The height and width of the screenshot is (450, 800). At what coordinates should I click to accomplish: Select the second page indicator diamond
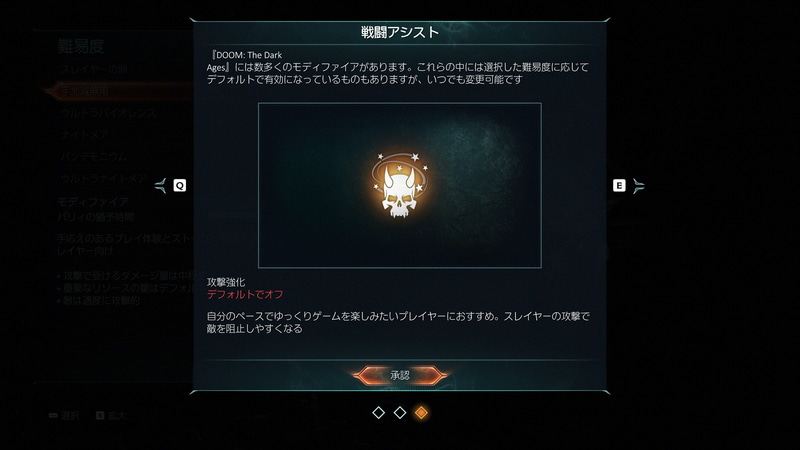pyautogui.click(x=400, y=412)
